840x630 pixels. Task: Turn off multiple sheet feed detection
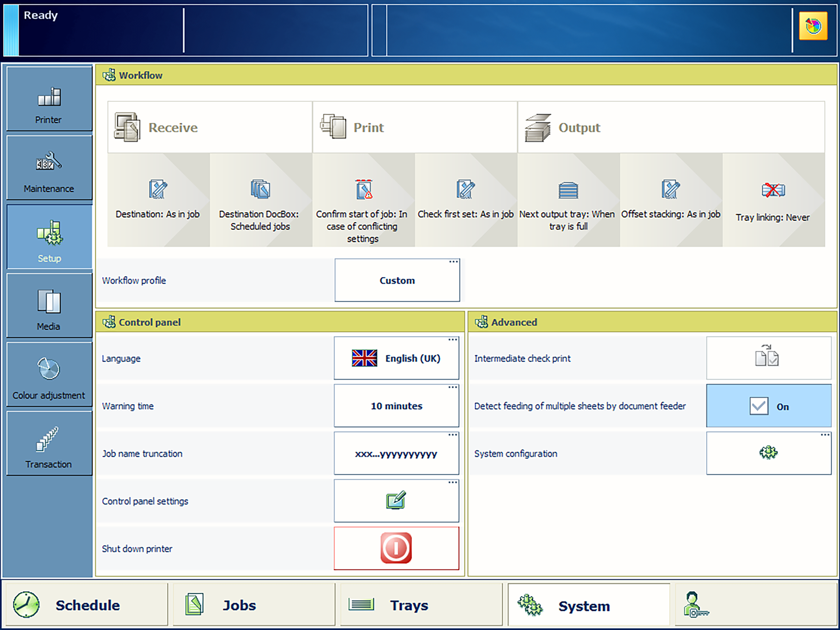coord(768,406)
